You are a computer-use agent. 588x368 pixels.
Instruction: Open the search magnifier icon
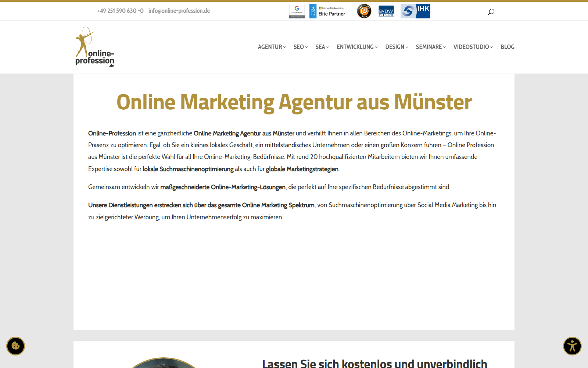tap(491, 12)
